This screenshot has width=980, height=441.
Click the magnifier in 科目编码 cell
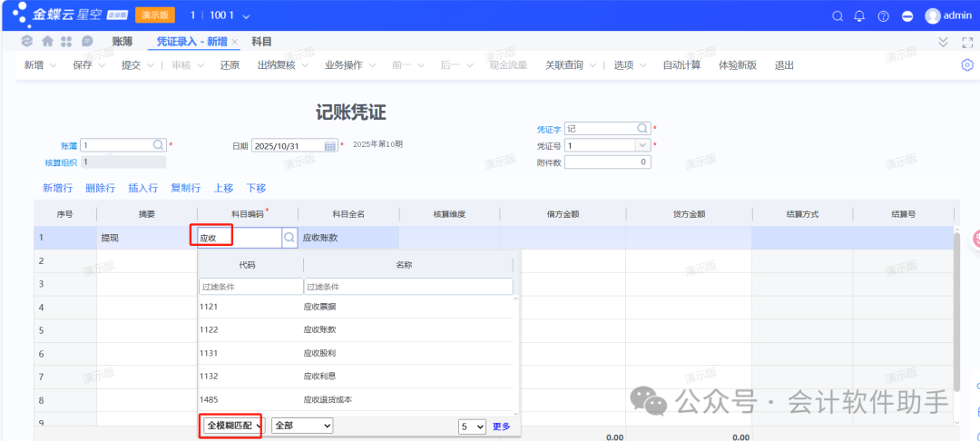click(289, 237)
